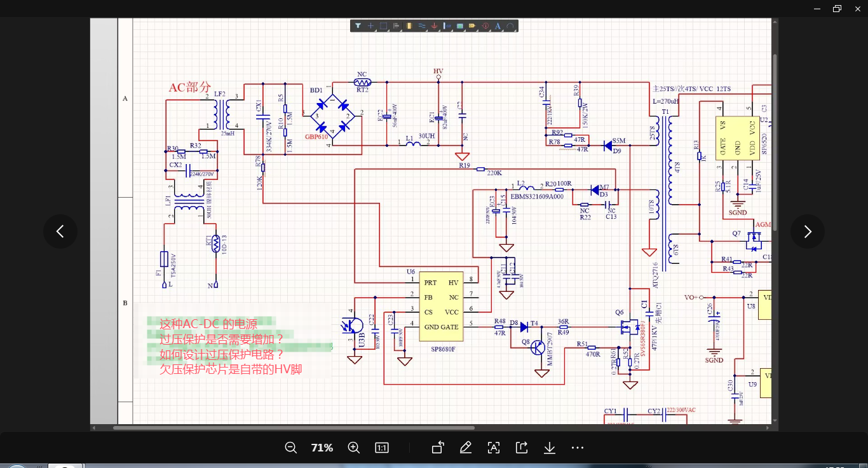The height and width of the screenshot is (468, 868).
Task: Rotate the image with the rotate icon
Action: 437,448
